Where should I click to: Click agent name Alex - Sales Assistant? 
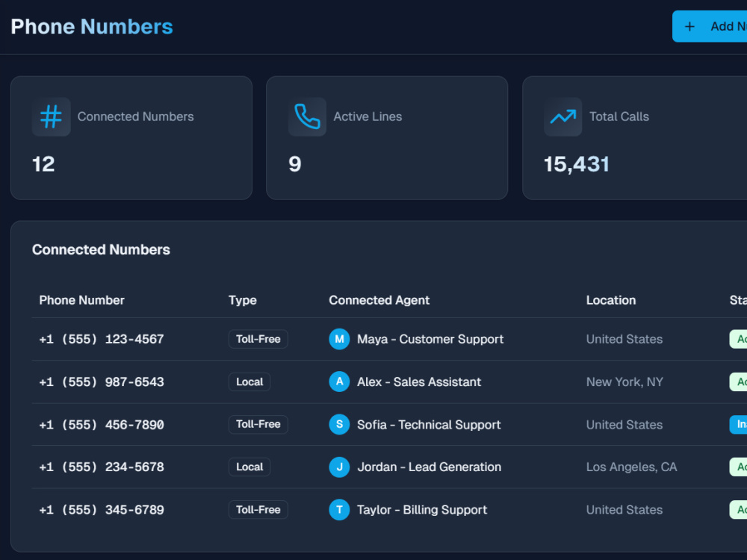tap(419, 382)
